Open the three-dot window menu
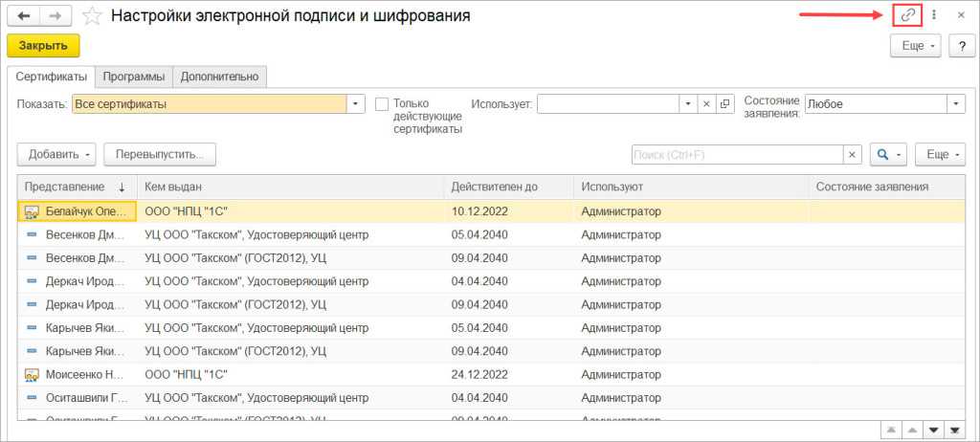This screenshot has width=980, height=442. [934, 15]
